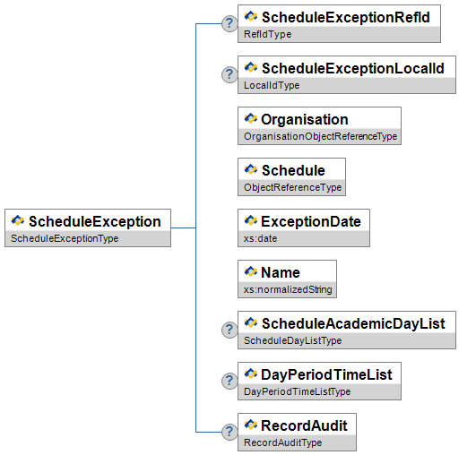Click the ScheduleAcademicDayList help question icon
This screenshot has height=455, width=476.
coord(229,330)
